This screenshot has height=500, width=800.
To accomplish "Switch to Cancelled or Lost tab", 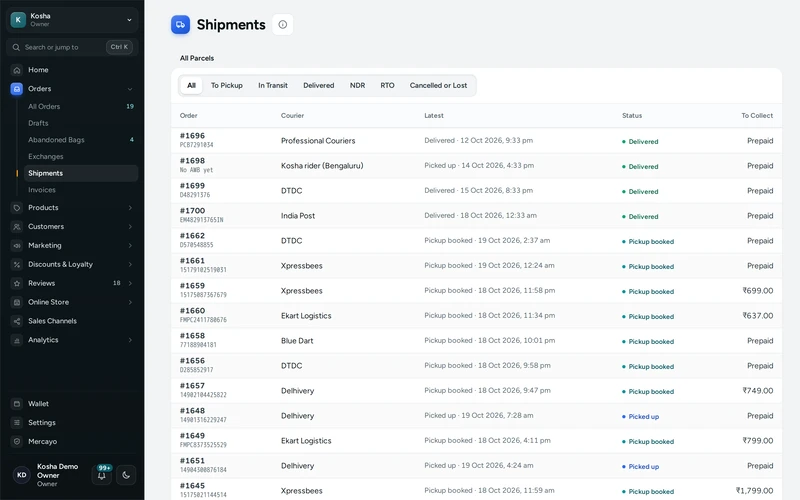I will (438, 85).
